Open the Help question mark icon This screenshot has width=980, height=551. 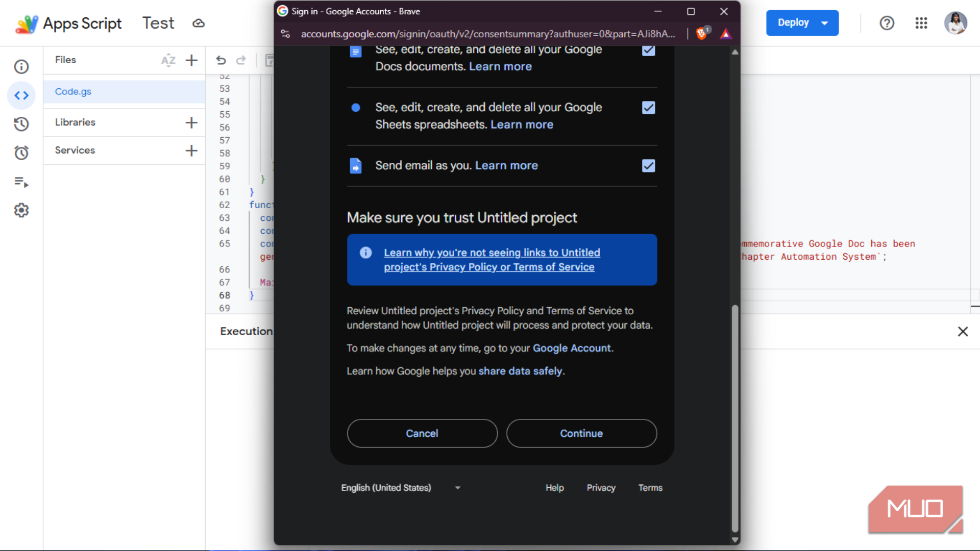(887, 23)
